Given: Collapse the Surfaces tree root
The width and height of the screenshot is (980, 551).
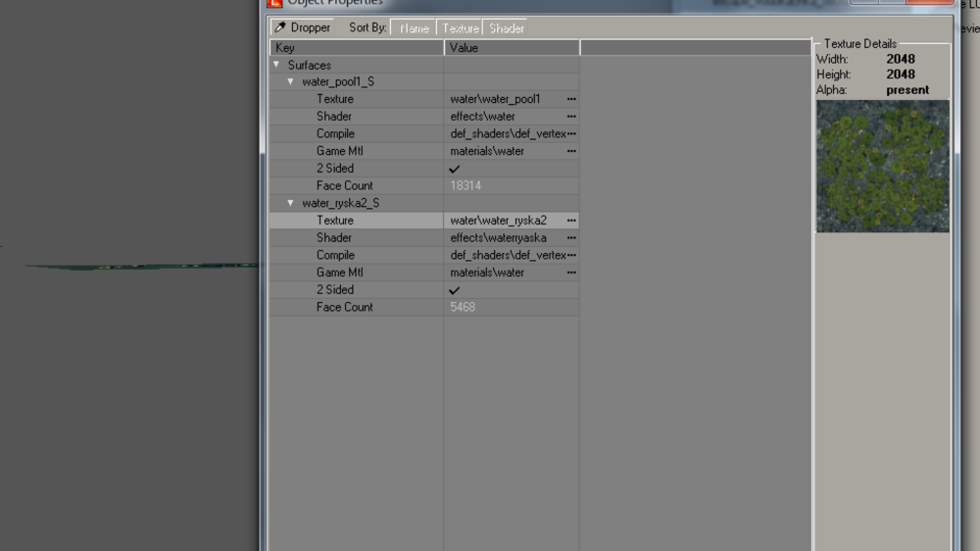Looking at the screenshot, I should [276, 65].
